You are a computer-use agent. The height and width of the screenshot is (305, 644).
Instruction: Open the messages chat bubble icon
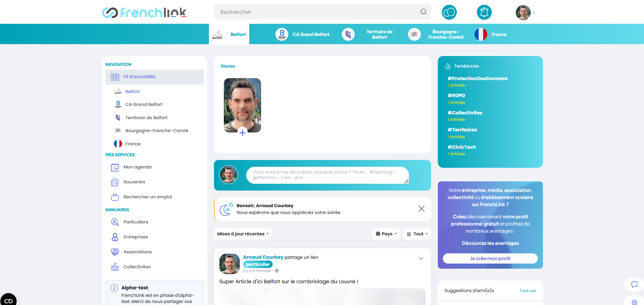click(x=449, y=13)
